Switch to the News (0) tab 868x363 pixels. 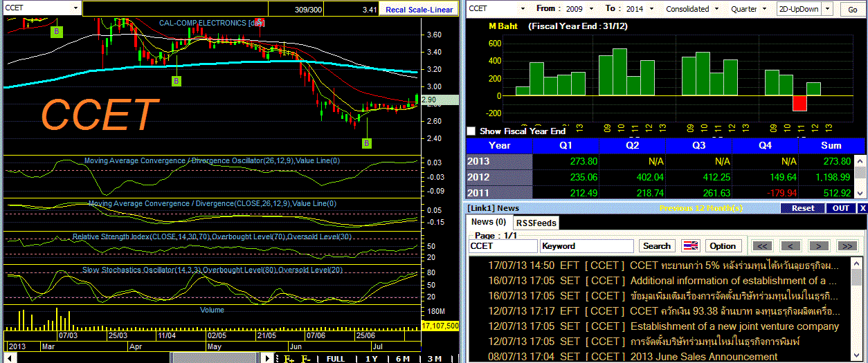[x=489, y=222]
